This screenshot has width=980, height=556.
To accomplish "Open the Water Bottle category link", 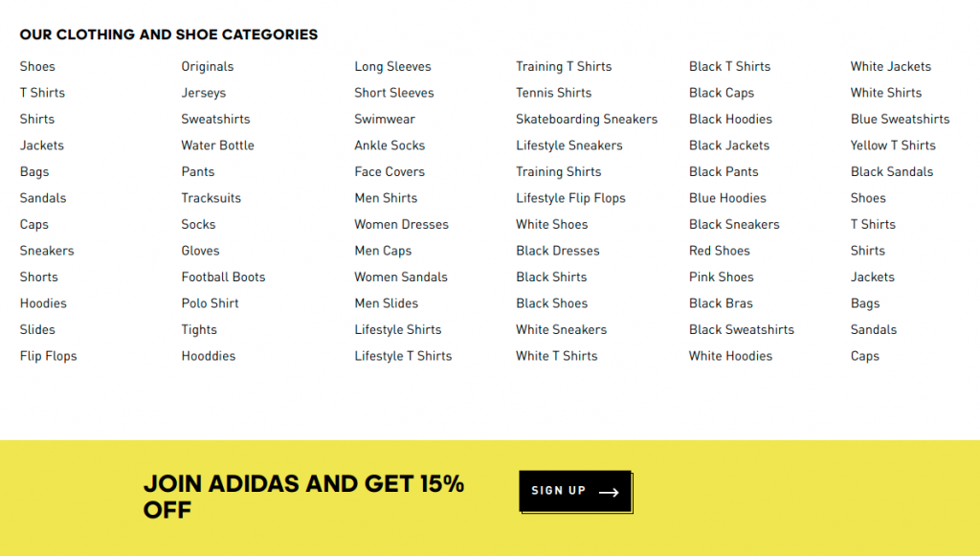I will (x=217, y=145).
